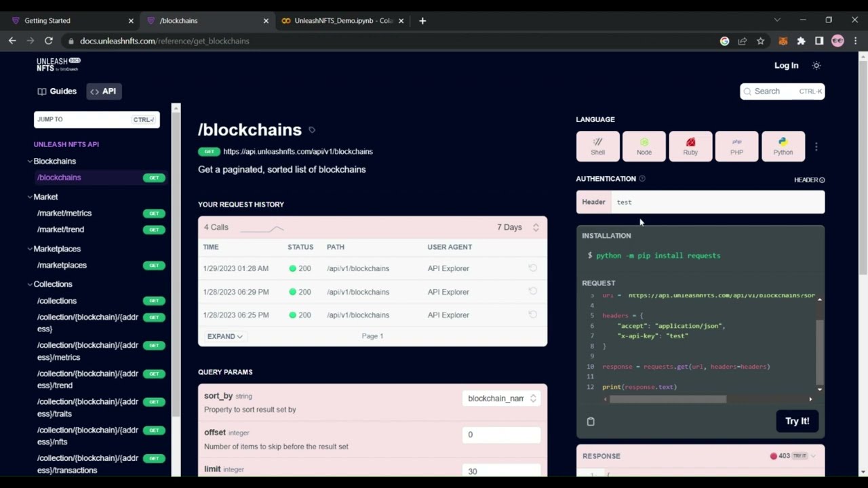
Task: Collapse the Collections sidebar section
Action: [x=30, y=284]
